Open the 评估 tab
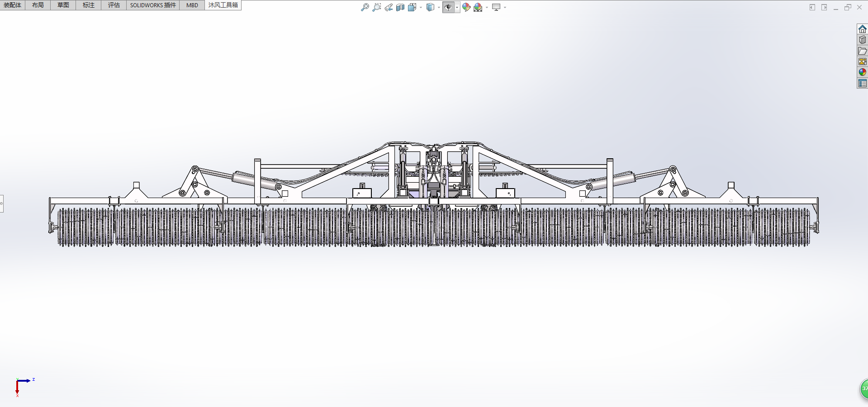The height and width of the screenshot is (407, 868). pos(114,5)
